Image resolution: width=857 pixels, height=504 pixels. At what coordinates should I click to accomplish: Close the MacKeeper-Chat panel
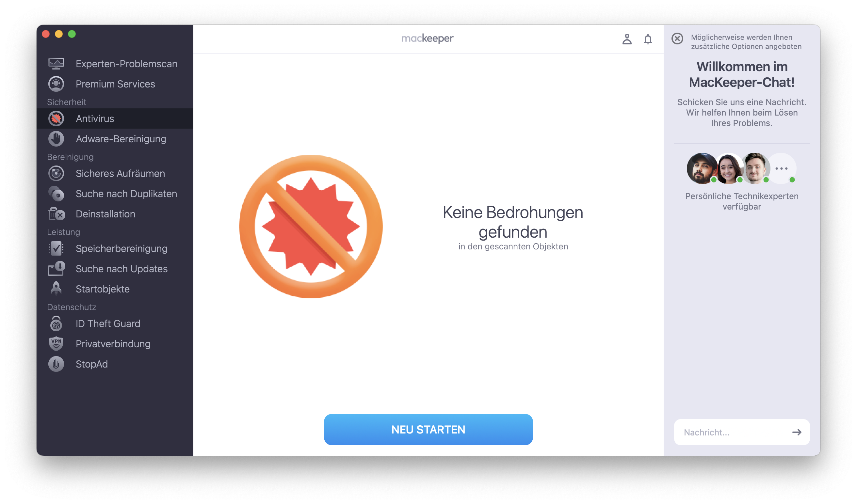pyautogui.click(x=677, y=39)
